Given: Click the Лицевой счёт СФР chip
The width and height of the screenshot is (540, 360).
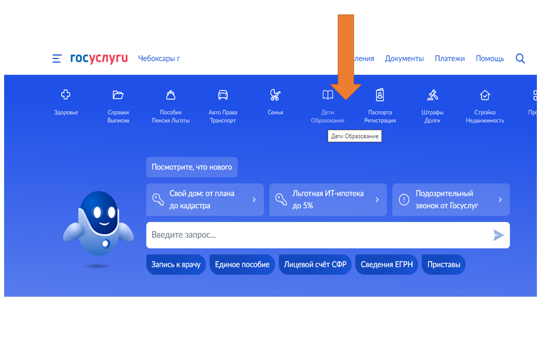Looking at the screenshot, I should (315, 265).
